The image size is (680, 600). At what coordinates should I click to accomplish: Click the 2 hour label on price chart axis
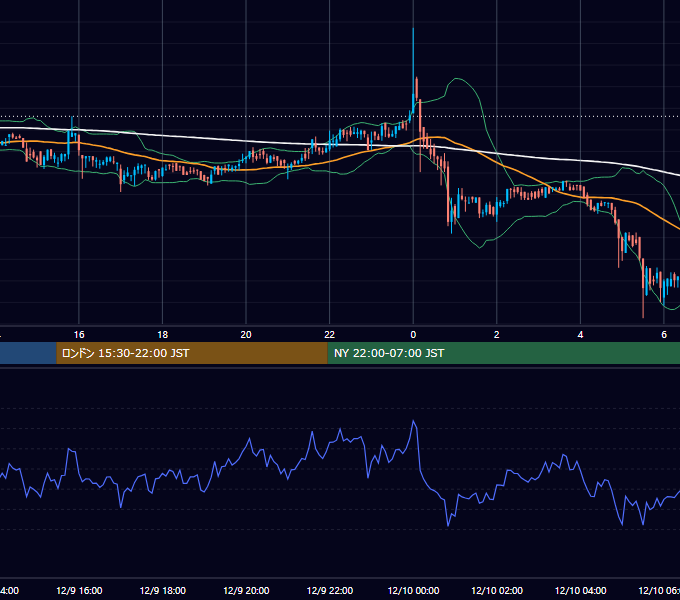[497, 335]
